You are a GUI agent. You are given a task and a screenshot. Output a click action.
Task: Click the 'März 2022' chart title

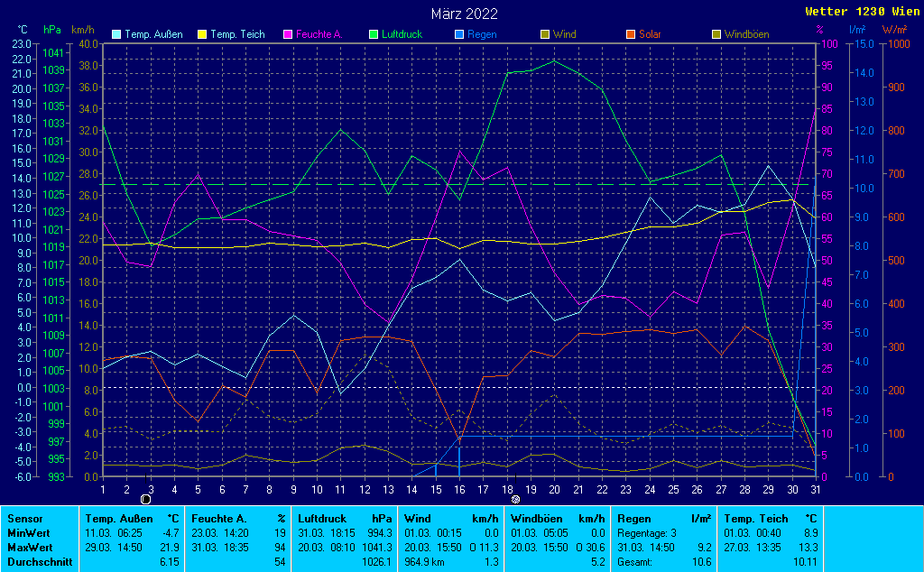pyautogui.click(x=465, y=14)
